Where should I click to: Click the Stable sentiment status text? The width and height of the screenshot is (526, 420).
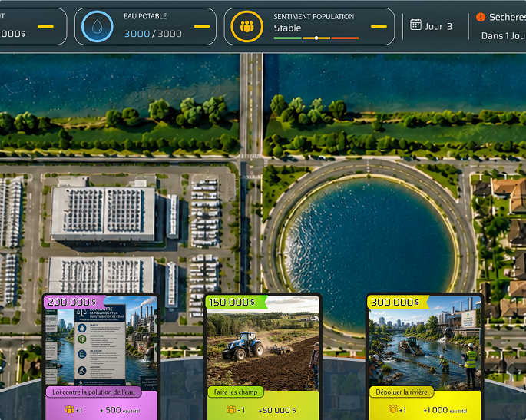coord(287,28)
